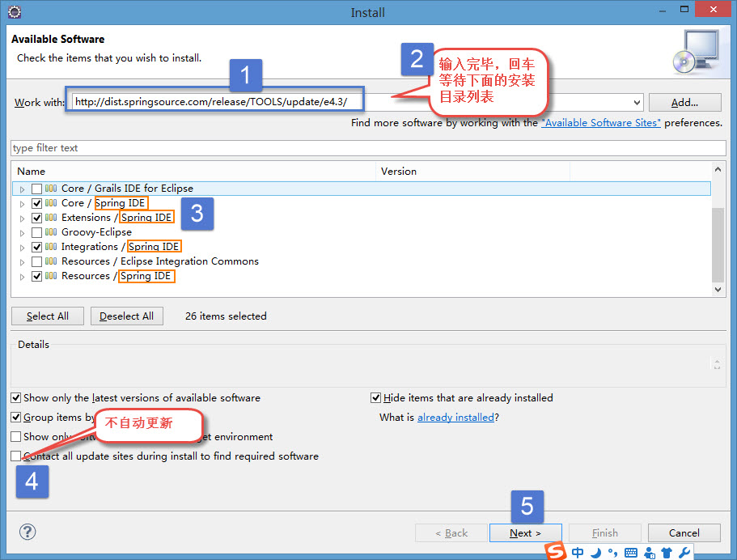Click the Cancel button
Viewport: 737px width, 560px height.
click(x=684, y=532)
